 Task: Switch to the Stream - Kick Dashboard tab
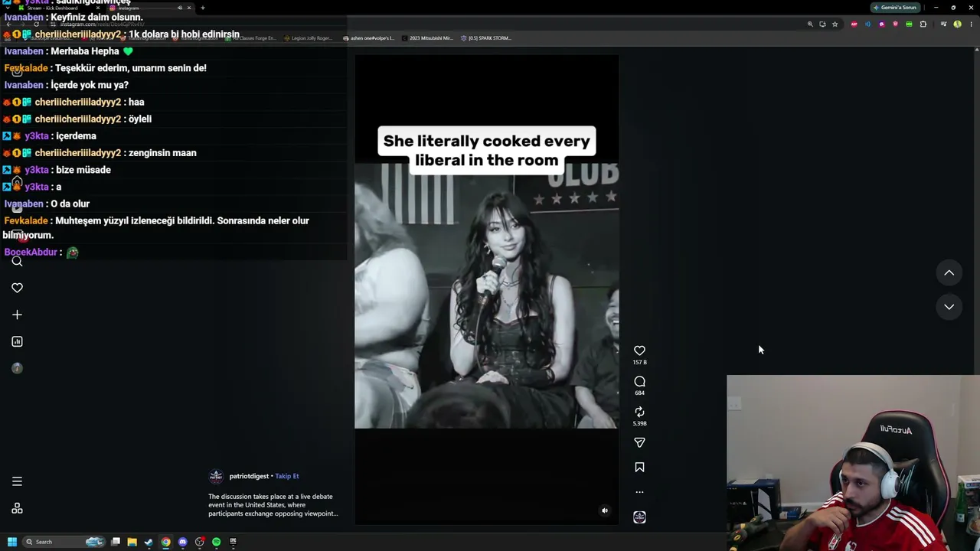[60, 8]
